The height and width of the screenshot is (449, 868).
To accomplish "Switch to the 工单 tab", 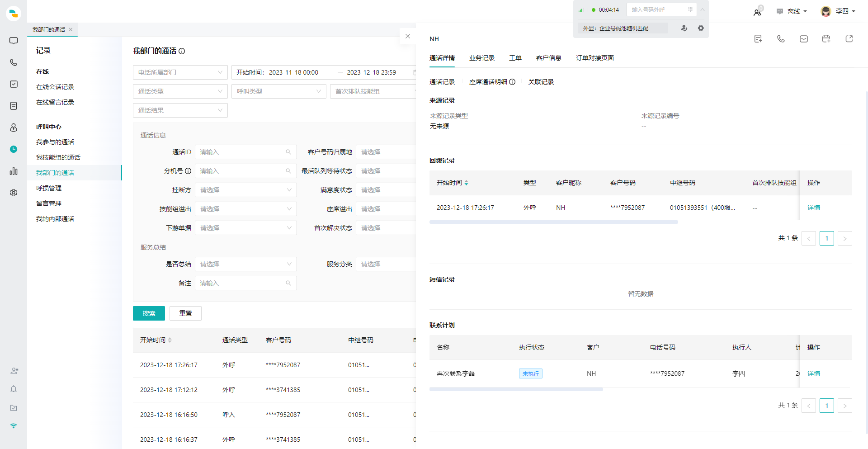I will pyautogui.click(x=515, y=58).
